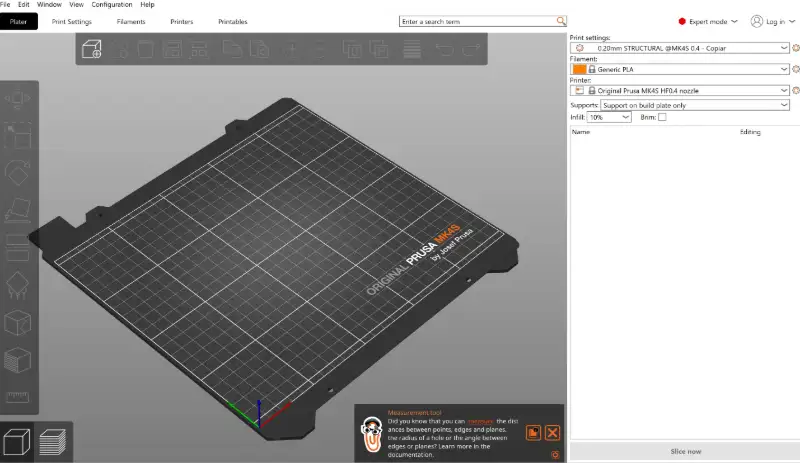Select the Cut tool in left toolbar

click(17, 248)
